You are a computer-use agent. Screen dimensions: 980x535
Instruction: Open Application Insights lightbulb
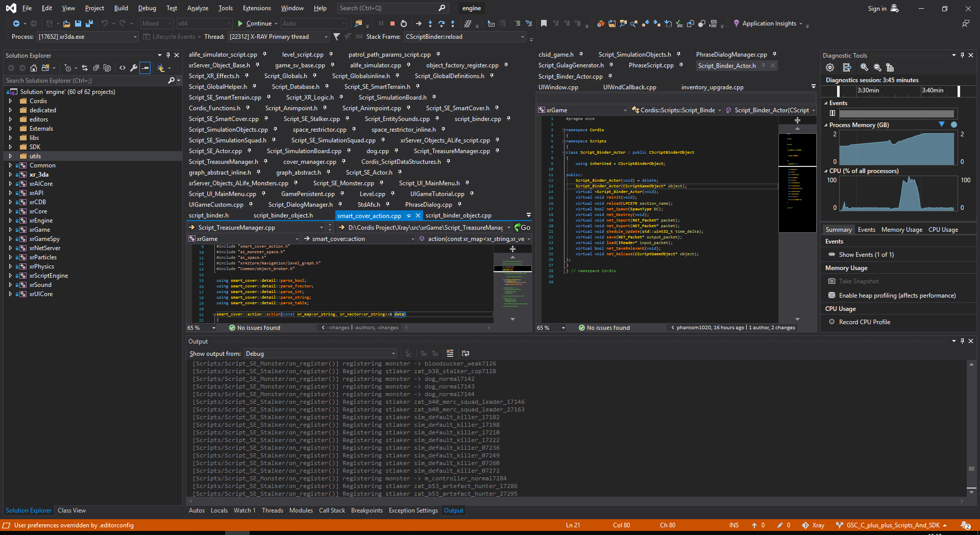[x=736, y=23]
